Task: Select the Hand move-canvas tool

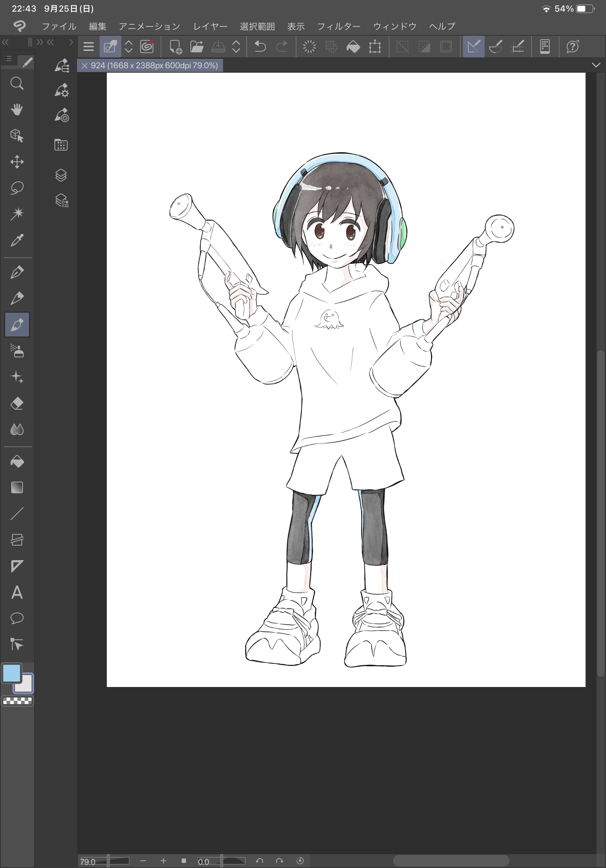Action: pyautogui.click(x=17, y=110)
